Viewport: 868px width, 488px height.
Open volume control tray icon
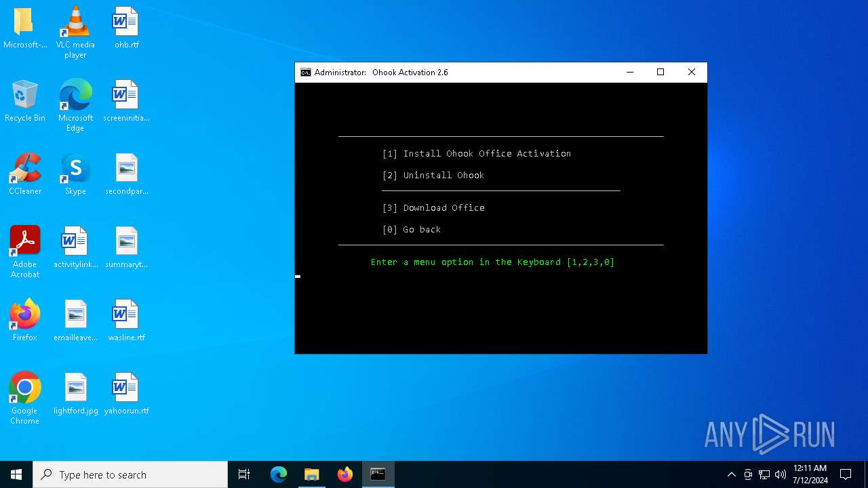pyautogui.click(x=781, y=474)
